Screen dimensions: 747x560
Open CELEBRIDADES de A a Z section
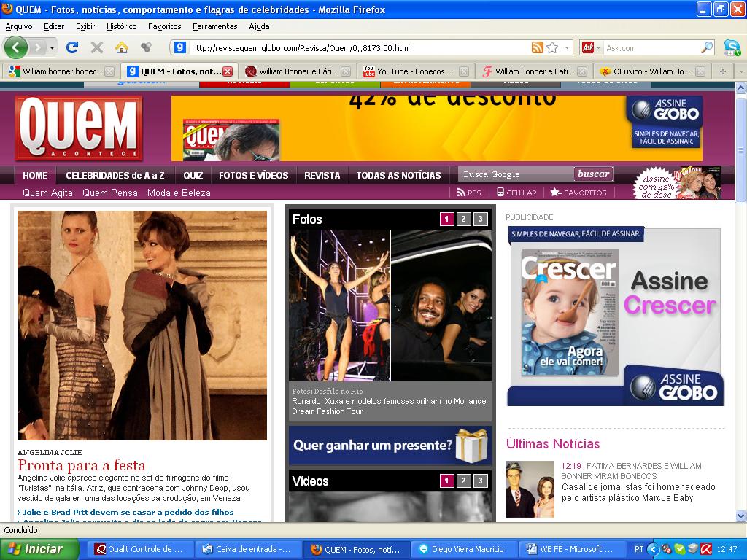115,175
